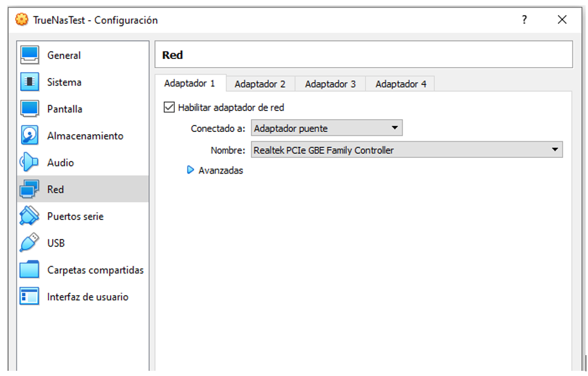The image size is (588, 376).
Task: Click the USB plug icon
Action: [30, 242]
